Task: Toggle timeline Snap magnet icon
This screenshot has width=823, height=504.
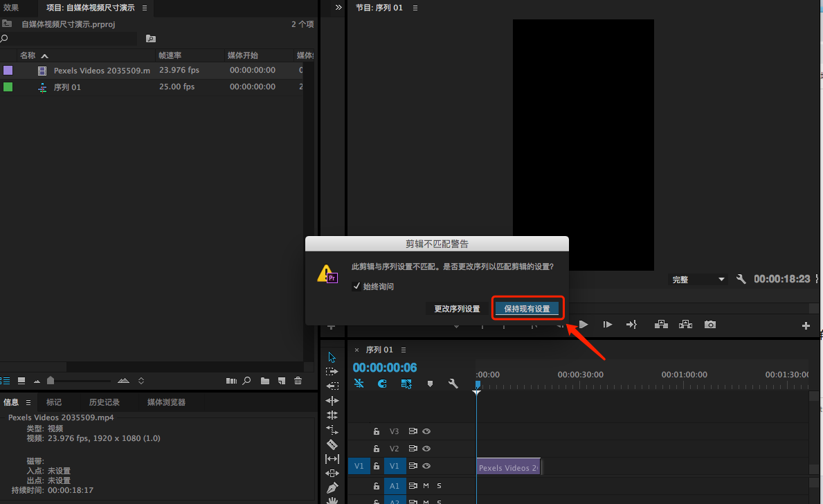Action: point(382,384)
